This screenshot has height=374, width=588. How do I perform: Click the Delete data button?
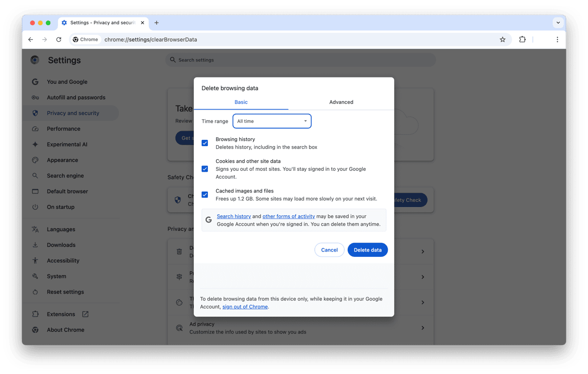(367, 250)
